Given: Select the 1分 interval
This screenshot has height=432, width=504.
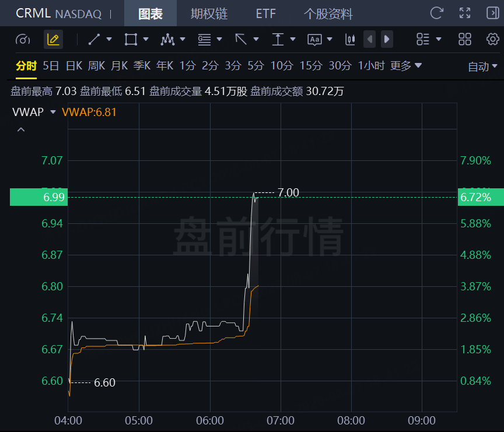Looking at the screenshot, I should 187,66.
